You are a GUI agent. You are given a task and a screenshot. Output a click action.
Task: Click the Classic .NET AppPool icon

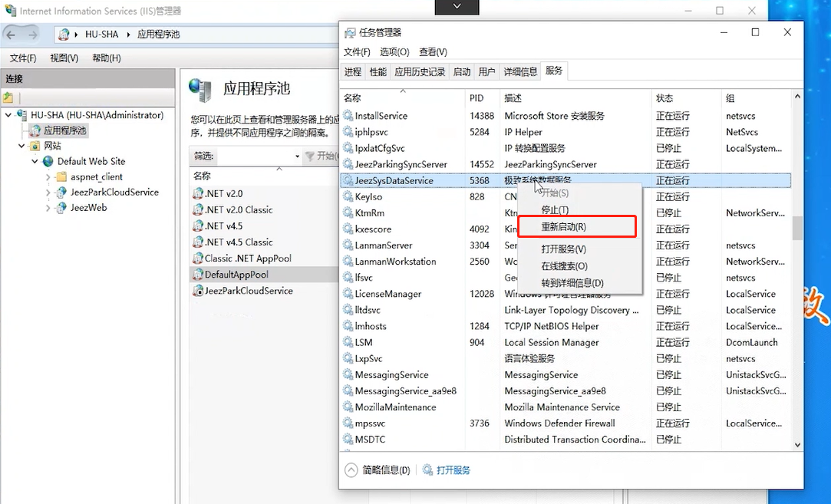(x=198, y=258)
